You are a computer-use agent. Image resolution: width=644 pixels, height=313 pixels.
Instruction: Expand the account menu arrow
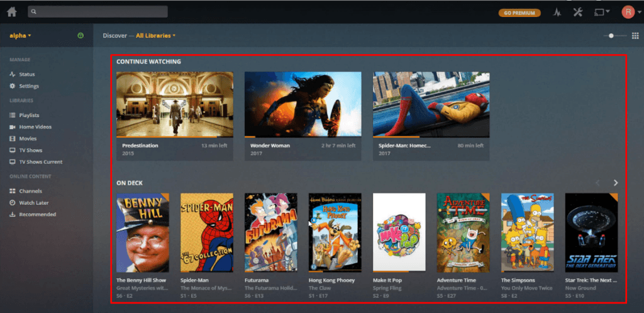[x=640, y=13]
